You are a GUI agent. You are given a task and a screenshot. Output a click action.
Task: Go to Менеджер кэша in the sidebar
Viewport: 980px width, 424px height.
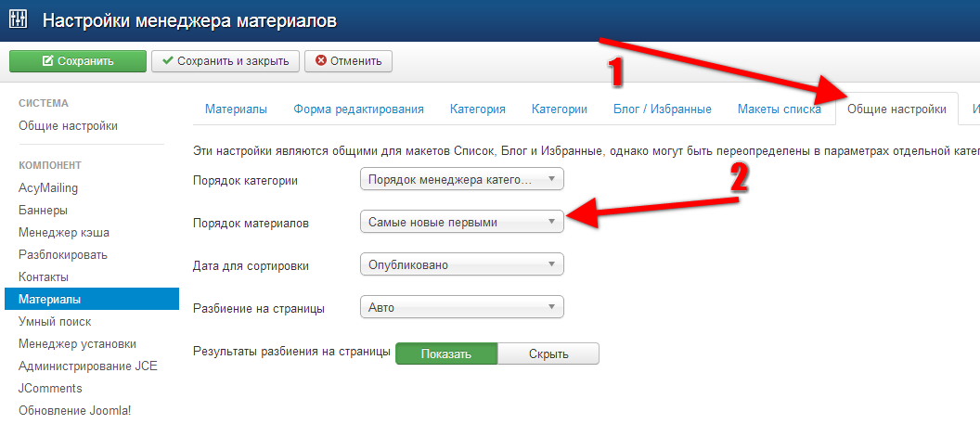(x=64, y=232)
